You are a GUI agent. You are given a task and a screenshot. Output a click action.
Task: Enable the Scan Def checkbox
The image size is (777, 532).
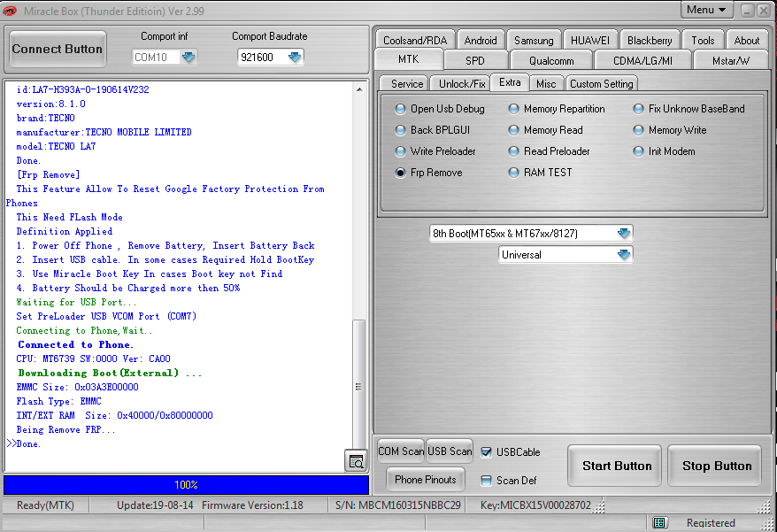487,481
